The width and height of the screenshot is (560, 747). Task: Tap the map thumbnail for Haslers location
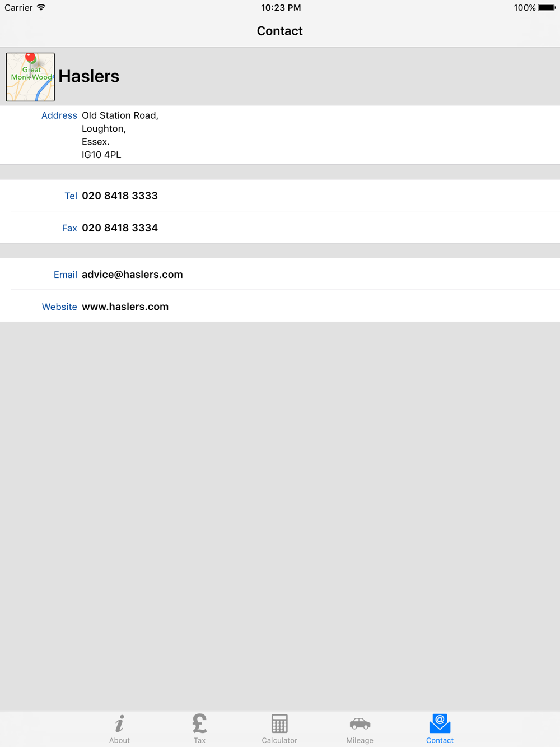[30, 77]
